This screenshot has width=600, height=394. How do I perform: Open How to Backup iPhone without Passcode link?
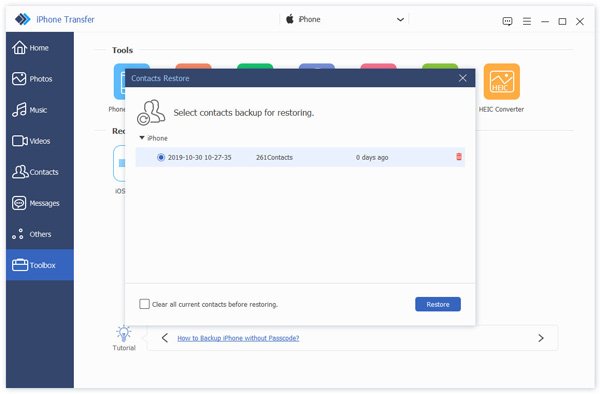[x=238, y=338]
